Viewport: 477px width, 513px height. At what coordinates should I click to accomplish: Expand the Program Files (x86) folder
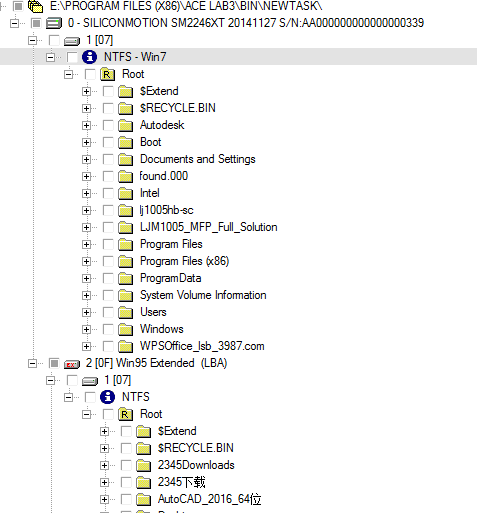pyautogui.click(x=86, y=261)
